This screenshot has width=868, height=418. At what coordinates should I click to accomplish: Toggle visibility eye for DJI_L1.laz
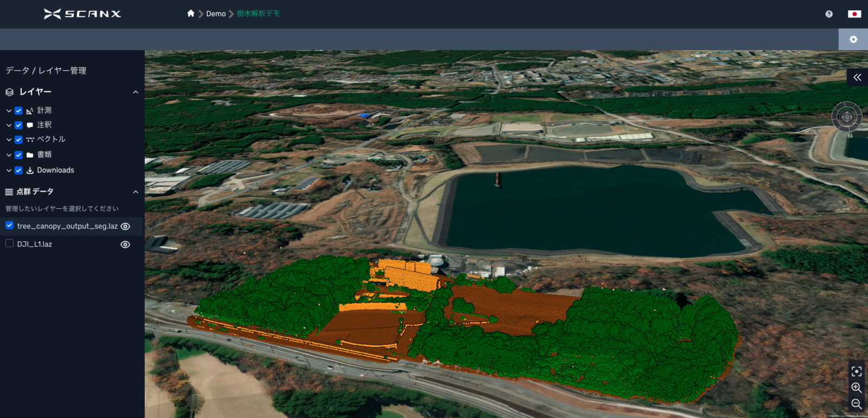pos(125,245)
